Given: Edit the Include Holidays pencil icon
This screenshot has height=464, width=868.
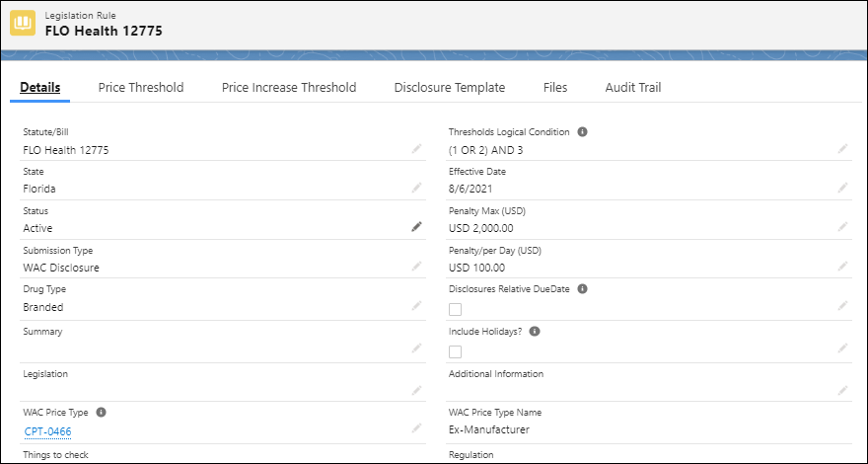Looking at the screenshot, I should tap(842, 348).
